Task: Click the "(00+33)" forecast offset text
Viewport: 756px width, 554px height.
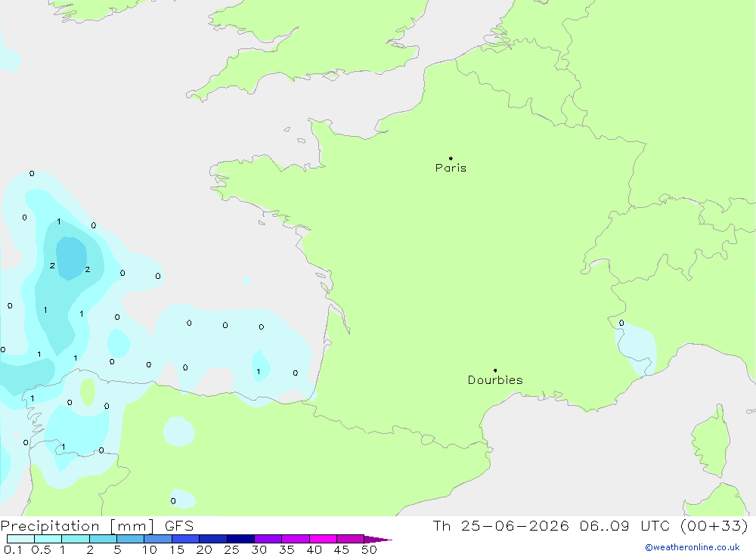Action: [714, 525]
